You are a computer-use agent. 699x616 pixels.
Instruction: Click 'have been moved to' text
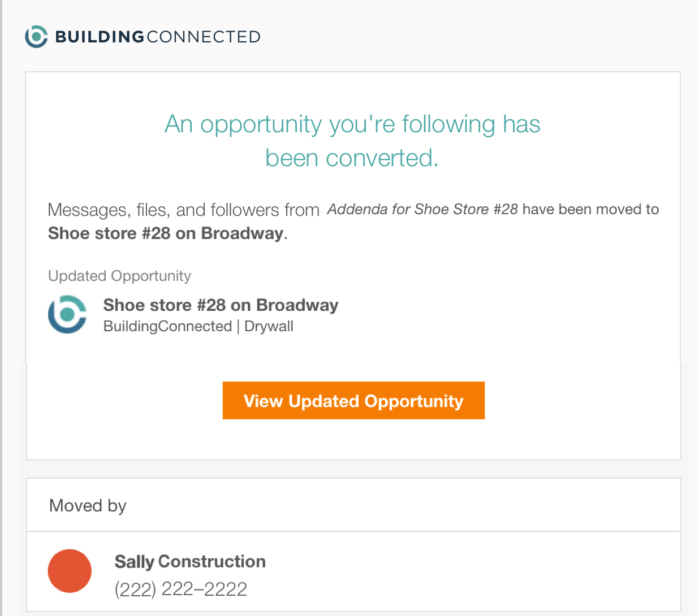pos(590,210)
